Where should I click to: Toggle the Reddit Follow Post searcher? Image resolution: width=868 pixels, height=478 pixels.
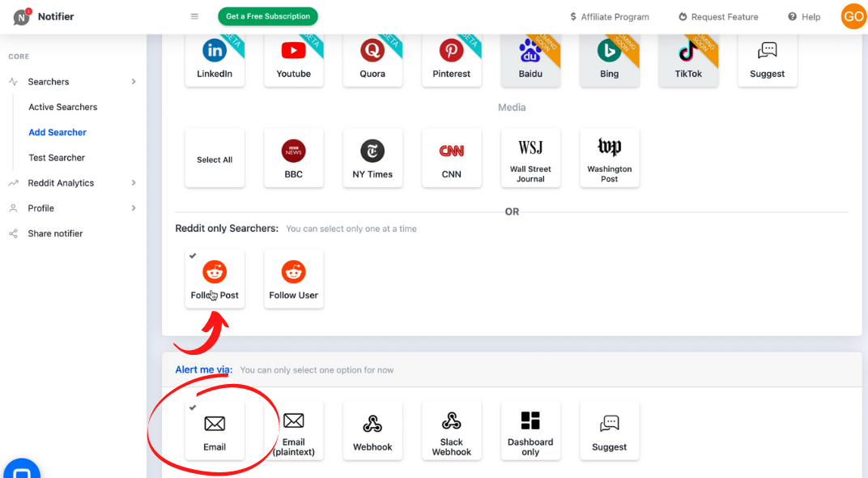[x=215, y=279]
